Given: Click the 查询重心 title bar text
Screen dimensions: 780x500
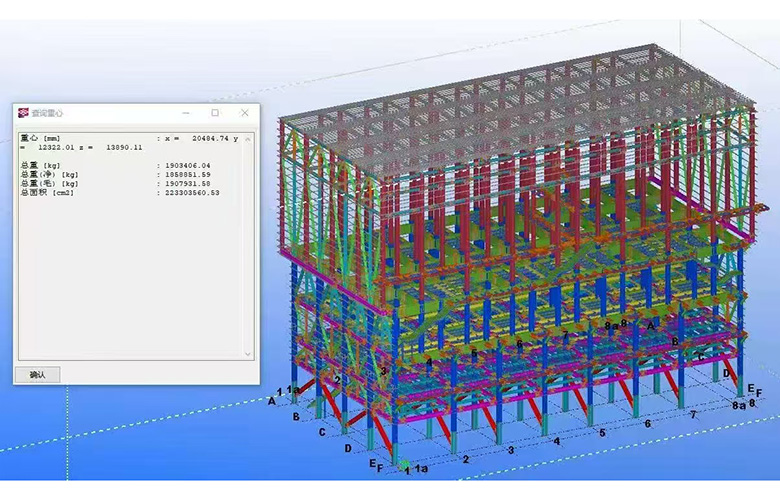Looking at the screenshot, I should point(48,113).
